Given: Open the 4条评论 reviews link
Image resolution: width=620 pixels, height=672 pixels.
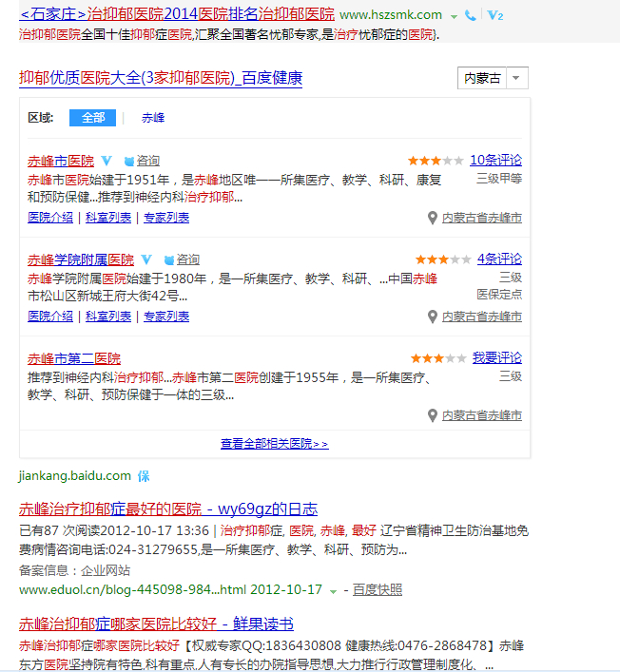Looking at the screenshot, I should [x=500, y=259].
